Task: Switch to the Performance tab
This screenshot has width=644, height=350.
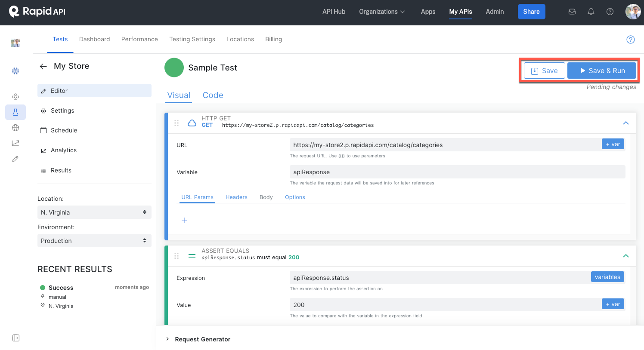Action: click(x=139, y=39)
